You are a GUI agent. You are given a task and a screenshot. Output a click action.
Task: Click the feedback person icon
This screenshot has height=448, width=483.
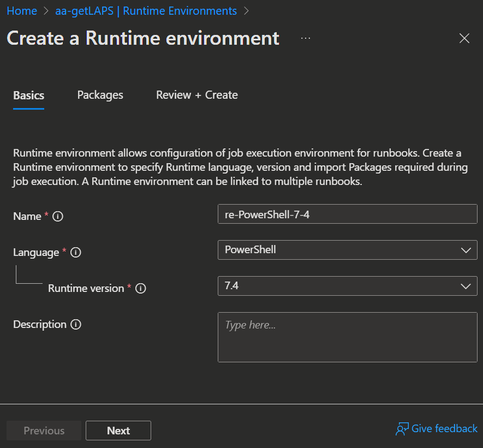click(x=402, y=429)
